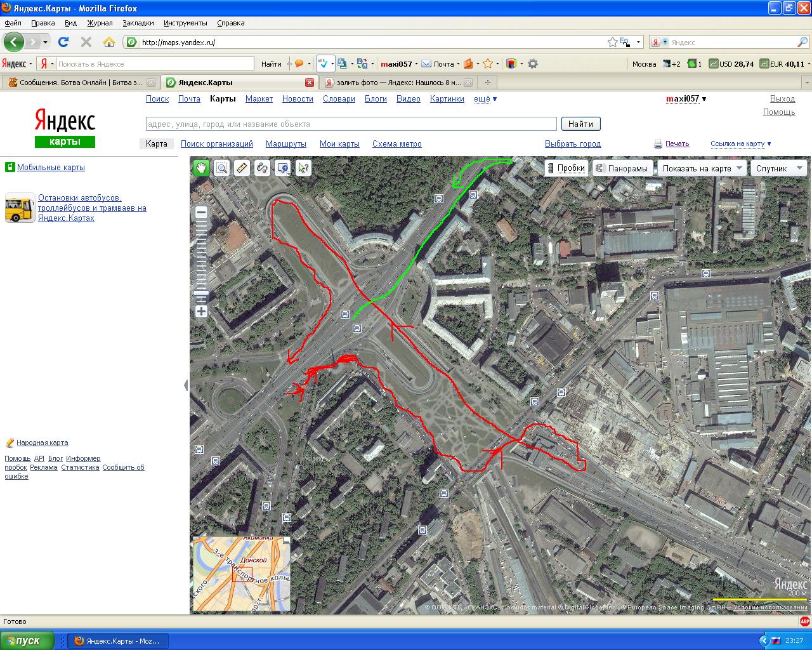Adjust the map zoom slider handle
Image resolution: width=812 pixels, height=650 pixels.
pyautogui.click(x=201, y=293)
